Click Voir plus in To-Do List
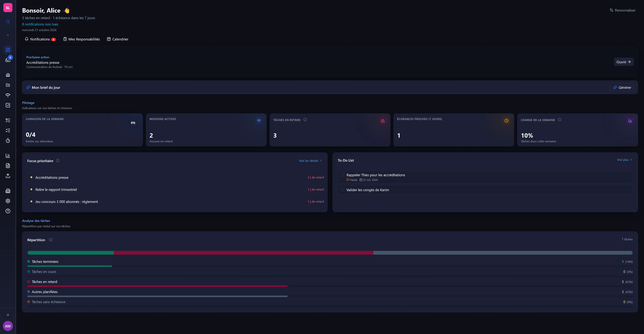The image size is (644, 334). coord(625,160)
